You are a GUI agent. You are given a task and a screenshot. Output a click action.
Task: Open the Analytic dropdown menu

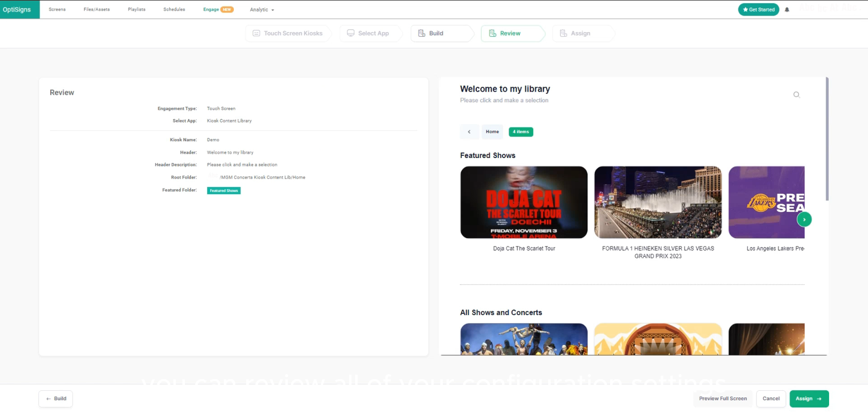coord(262,10)
